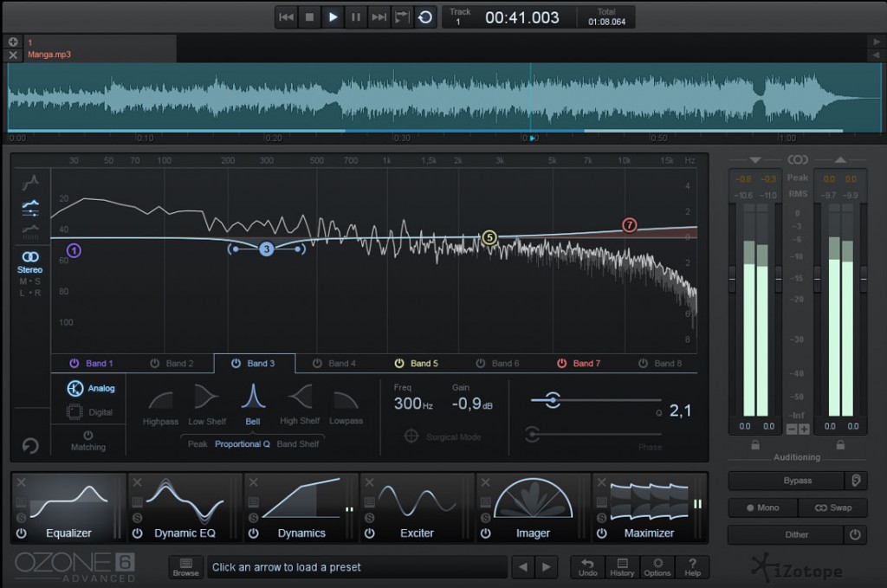Select Analog EQ mode
This screenshot has height=588, width=887.
click(91, 389)
